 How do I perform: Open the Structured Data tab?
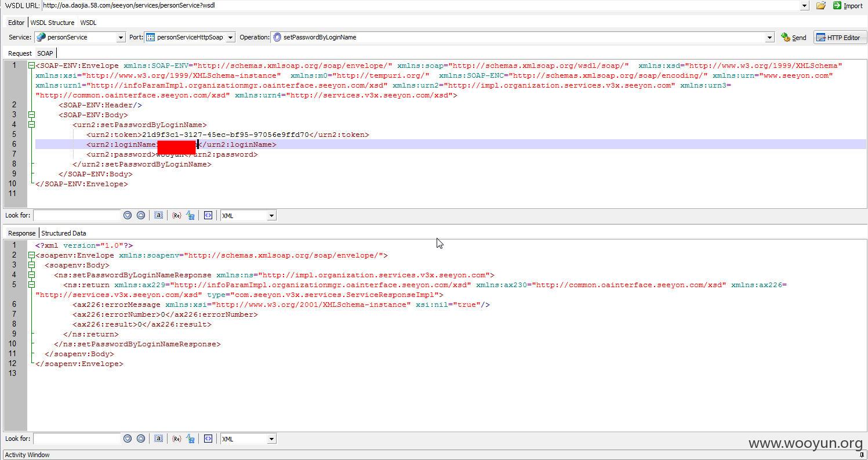coord(63,233)
